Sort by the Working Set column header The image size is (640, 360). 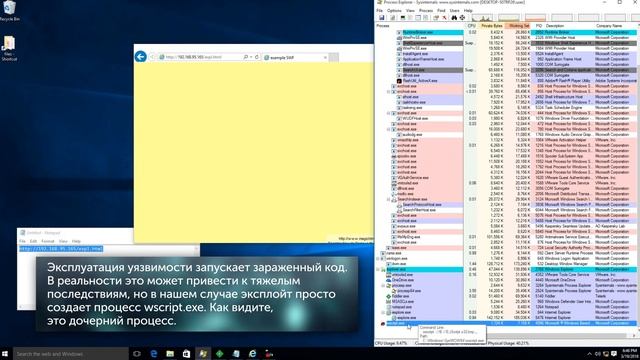pyautogui.click(x=518, y=26)
